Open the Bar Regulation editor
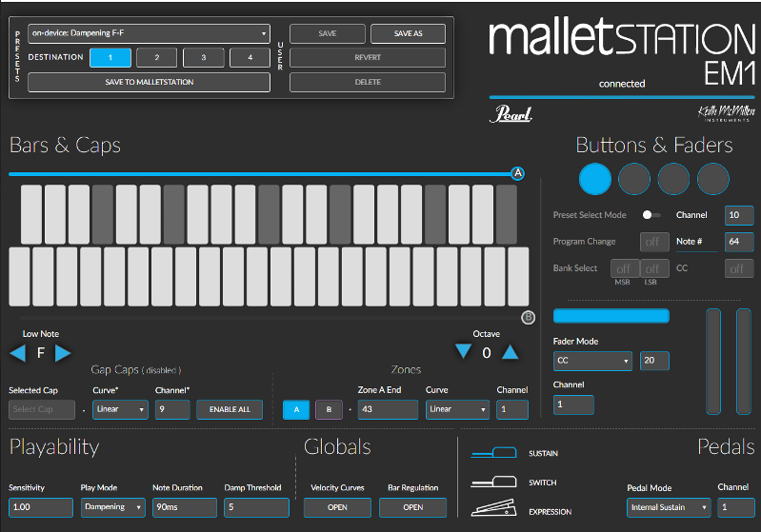 coord(413,507)
